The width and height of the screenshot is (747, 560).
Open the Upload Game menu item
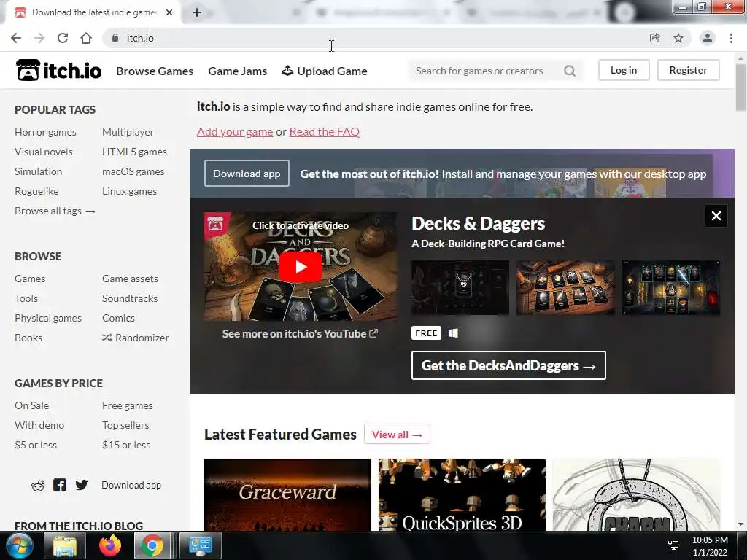point(325,71)
